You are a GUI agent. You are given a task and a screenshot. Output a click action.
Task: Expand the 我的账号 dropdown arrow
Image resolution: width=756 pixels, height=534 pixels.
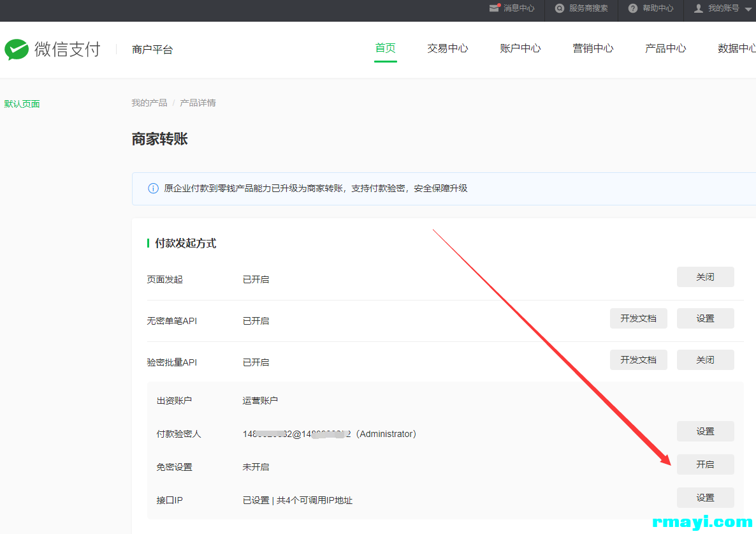tap(748, 9)
